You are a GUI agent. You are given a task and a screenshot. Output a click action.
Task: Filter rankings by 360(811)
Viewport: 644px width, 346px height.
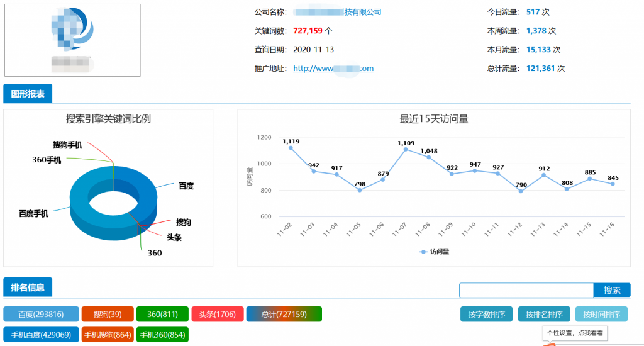coord(162,315)
